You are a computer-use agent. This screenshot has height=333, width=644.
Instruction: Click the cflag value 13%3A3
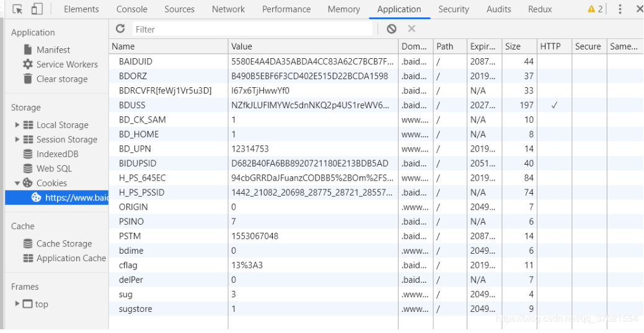(x=247, y=265)
